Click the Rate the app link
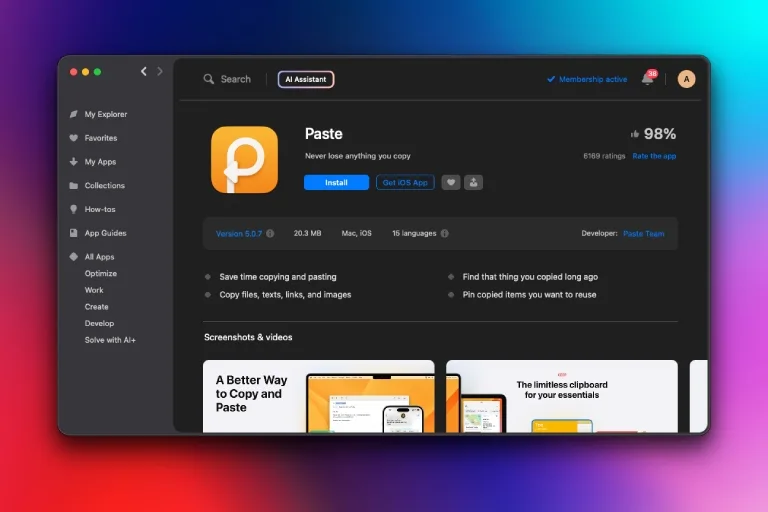The height and width of the screenshot is (512, 768). pyautogui.click(x=654, y=156)
